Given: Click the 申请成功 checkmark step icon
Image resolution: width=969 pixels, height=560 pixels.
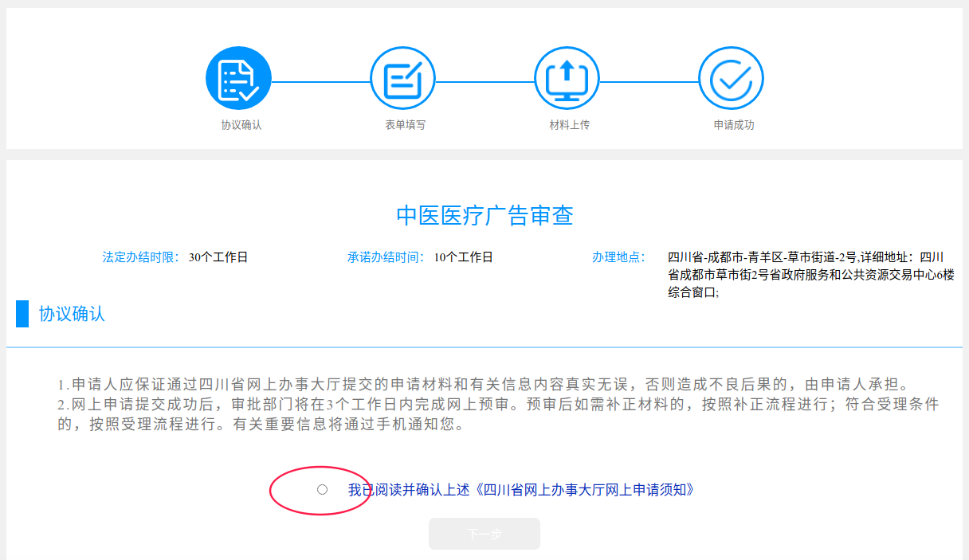Looking at the screenshot, I should pyautogui.click(x=731, y=78).
